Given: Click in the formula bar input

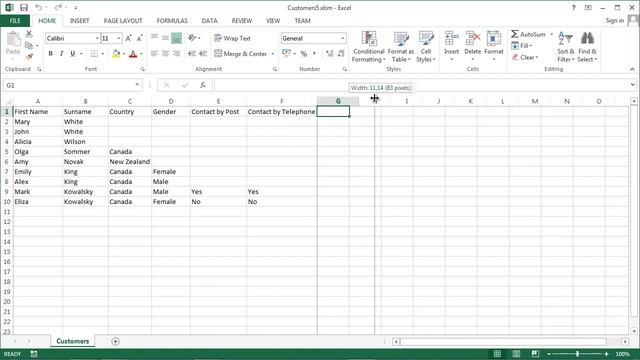Looking at the screenshot, I should pos(420,85).
